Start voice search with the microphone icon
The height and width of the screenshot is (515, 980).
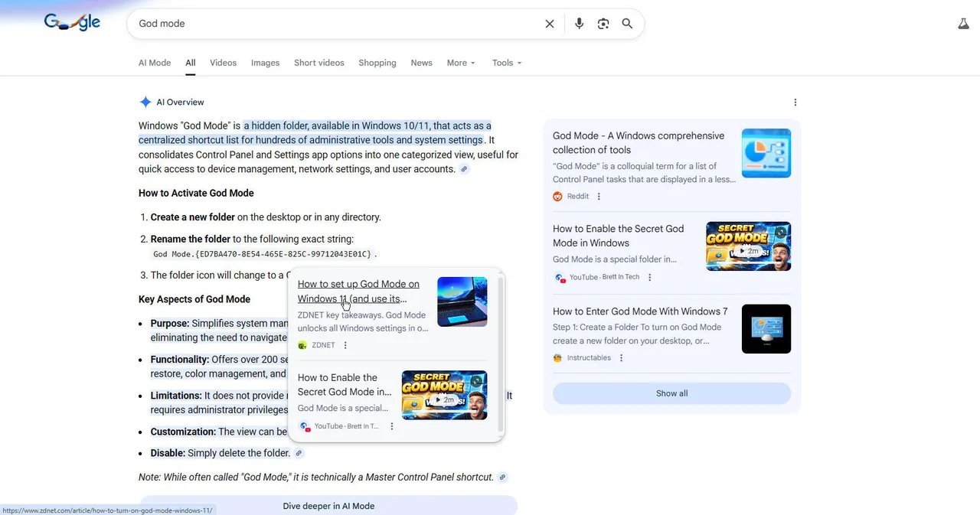pyautogui.click(x=579, y=24)
